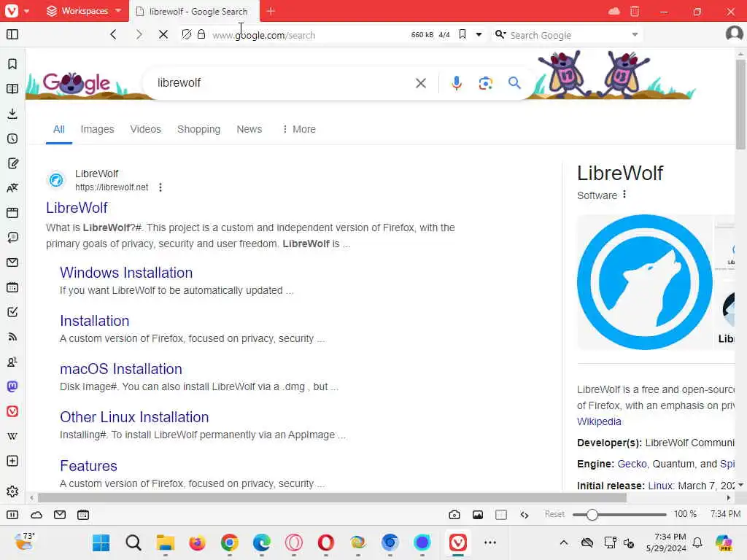This screenshot has height=560, width=747.
Task: Open the Mail panel in sidebar
Action: pyautogui.click(x=12, y=262)
